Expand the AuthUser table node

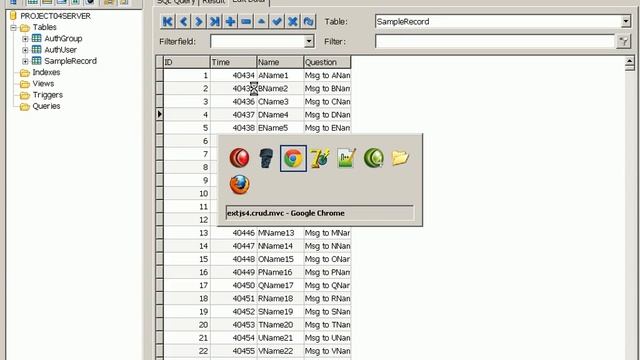click(25, 50)
